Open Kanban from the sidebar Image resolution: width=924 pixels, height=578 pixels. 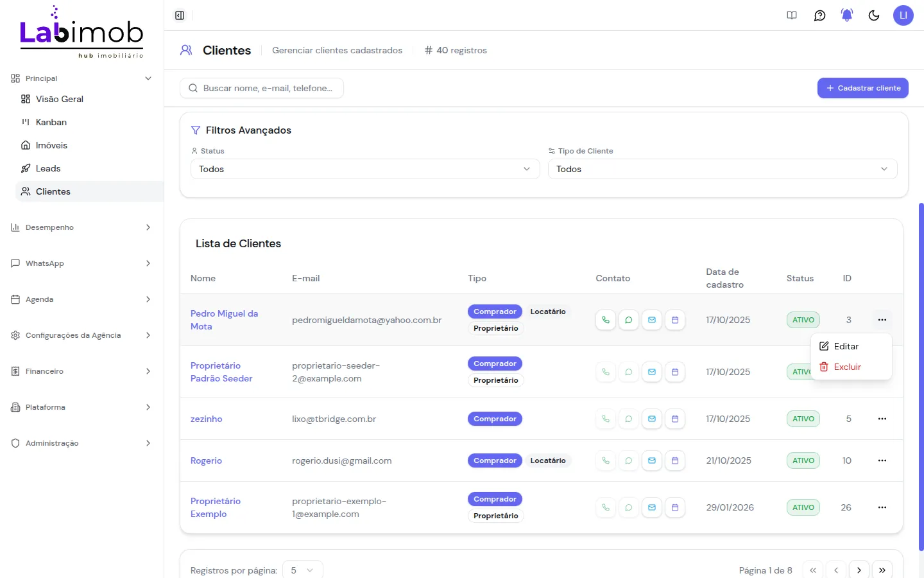pos(89,122)
